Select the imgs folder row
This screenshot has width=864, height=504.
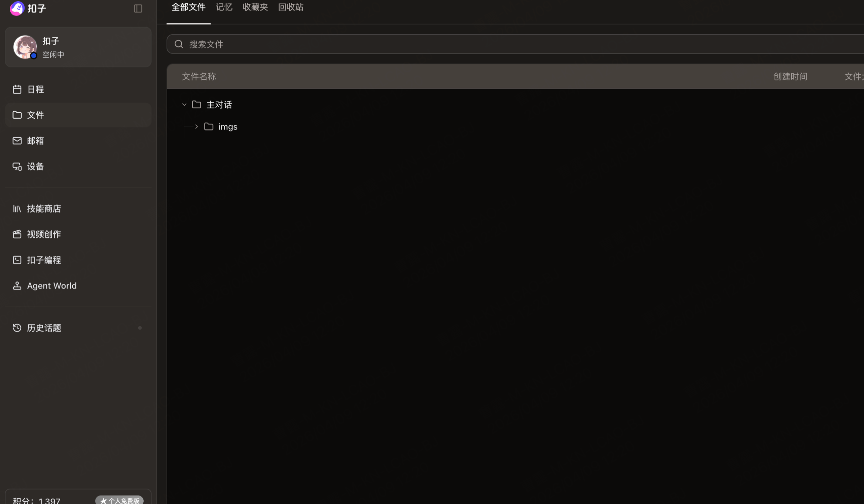pyautogui.click(x=228, y=127)
